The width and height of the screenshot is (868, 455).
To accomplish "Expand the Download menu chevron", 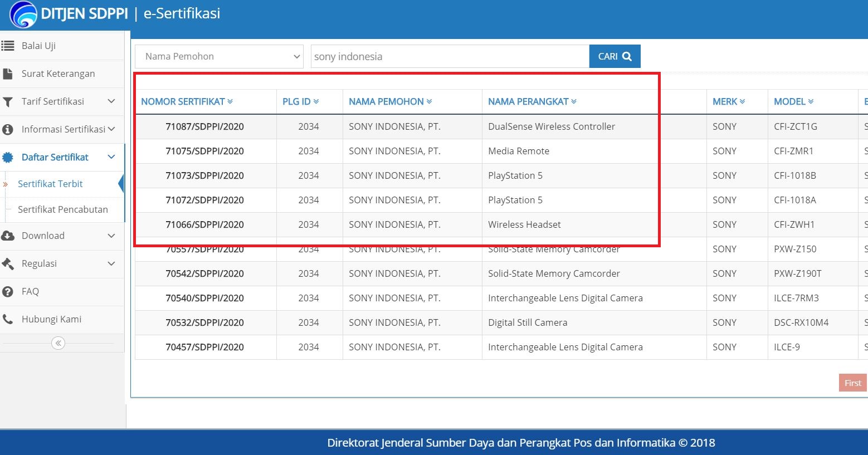I will click(111, 236).
